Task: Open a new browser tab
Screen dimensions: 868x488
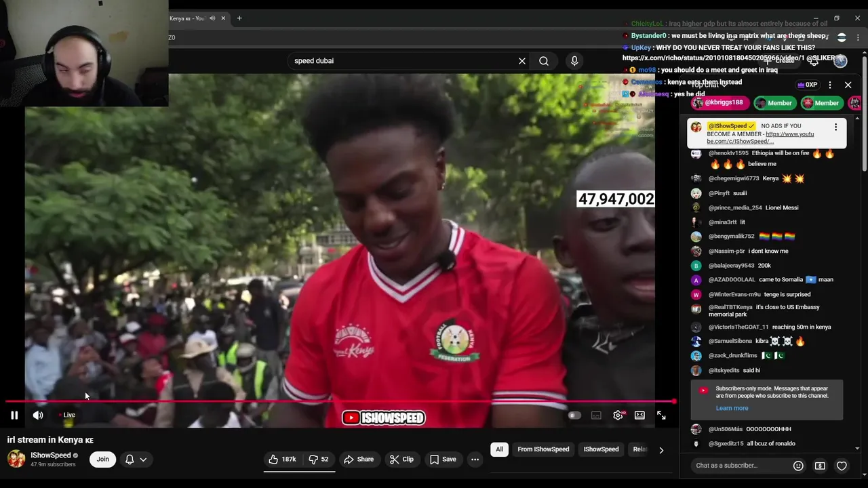Action: point(239,18)
